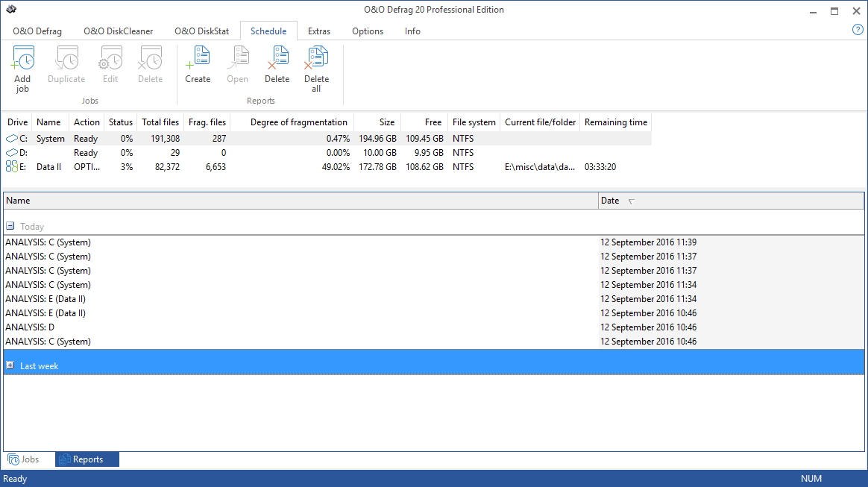868x487 pixels.
Task: Open the help question mark icon
Action: coord(858,30)
